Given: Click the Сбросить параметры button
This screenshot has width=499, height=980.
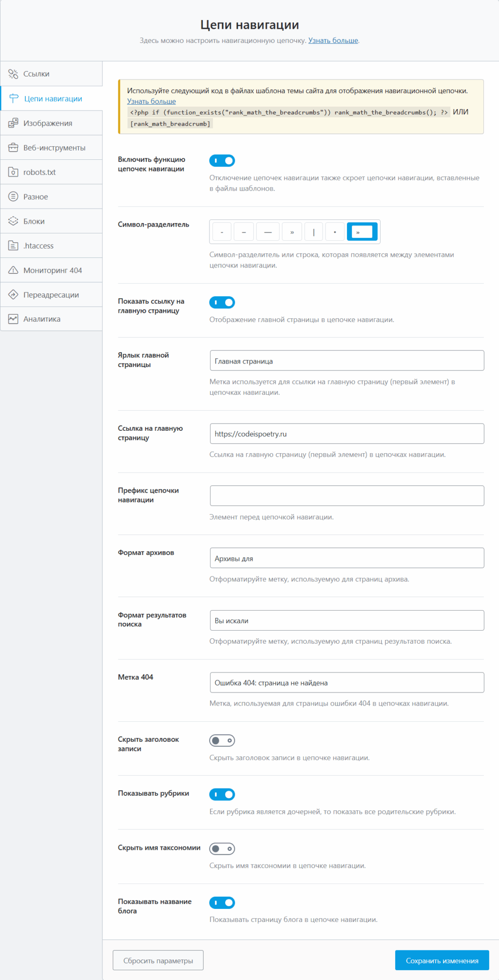Looking at the screenshot, I should click(158, 961).
